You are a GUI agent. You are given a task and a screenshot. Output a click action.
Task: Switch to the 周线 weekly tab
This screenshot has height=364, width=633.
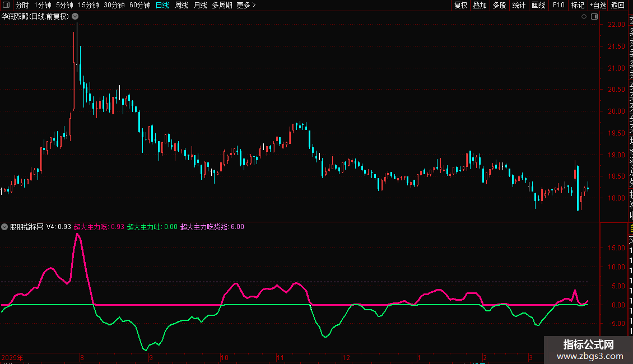point(181,5)
